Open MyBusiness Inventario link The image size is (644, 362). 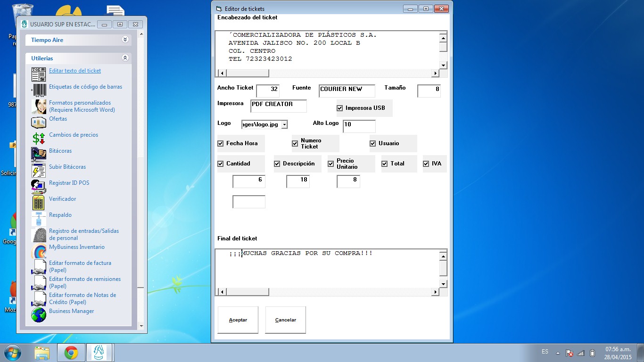[77, 247]
